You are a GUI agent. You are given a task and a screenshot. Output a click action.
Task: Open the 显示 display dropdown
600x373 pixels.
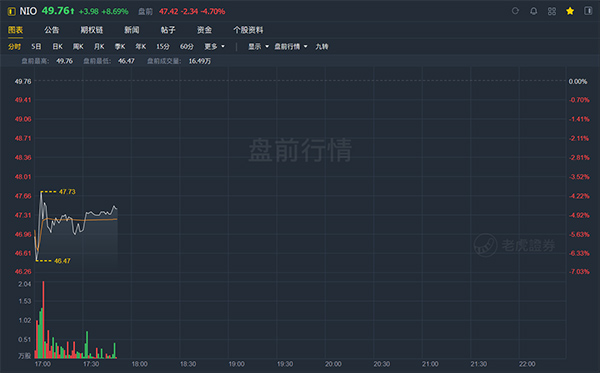(x=258, y=46)
